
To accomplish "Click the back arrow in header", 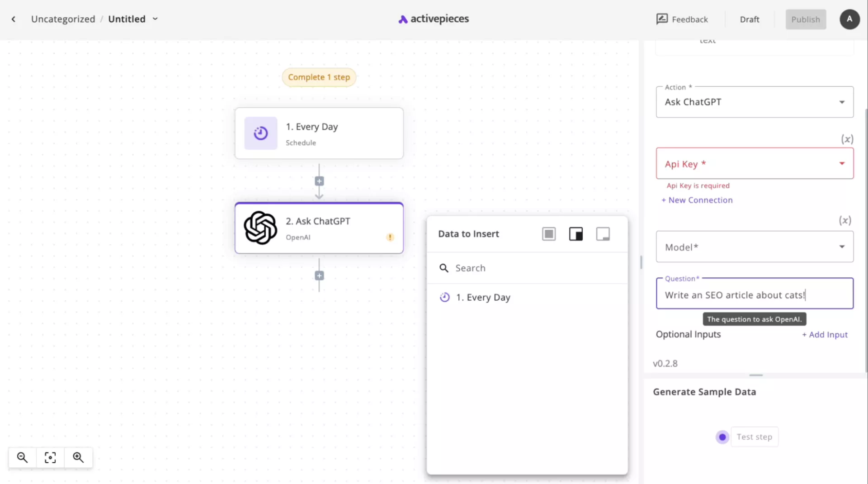I will point(14,19).
